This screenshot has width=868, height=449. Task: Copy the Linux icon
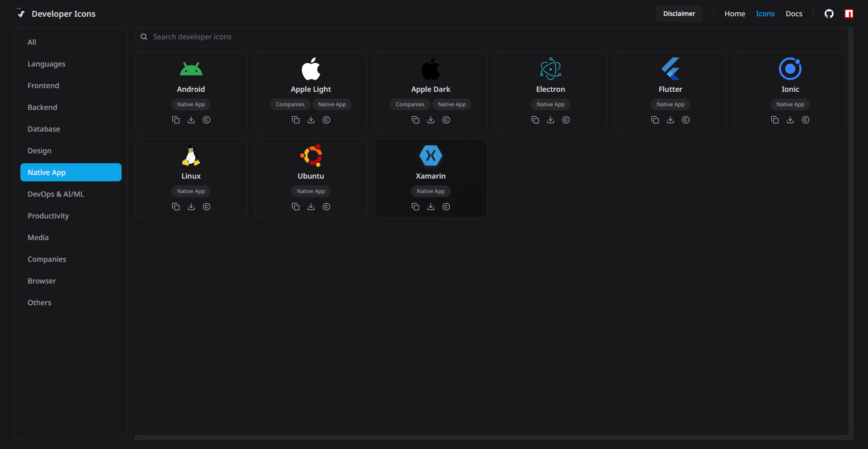click(x=176, y=207)
